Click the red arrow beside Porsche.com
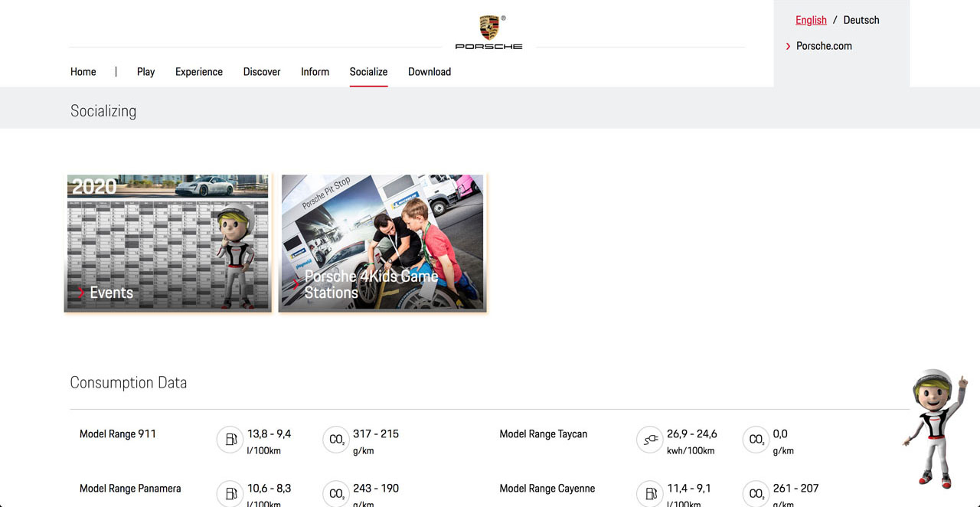Image resolution: width=980 pixels, height=507 pixels. point(788,46)
